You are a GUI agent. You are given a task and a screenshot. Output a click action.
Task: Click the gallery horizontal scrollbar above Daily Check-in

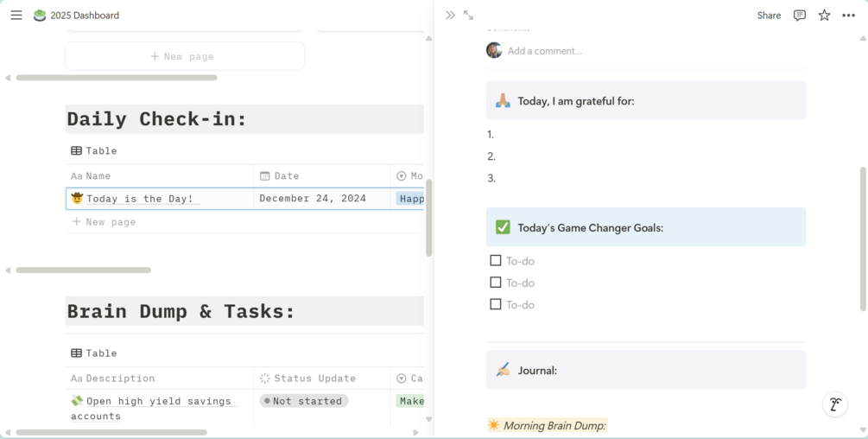click(x=117, y=78)
